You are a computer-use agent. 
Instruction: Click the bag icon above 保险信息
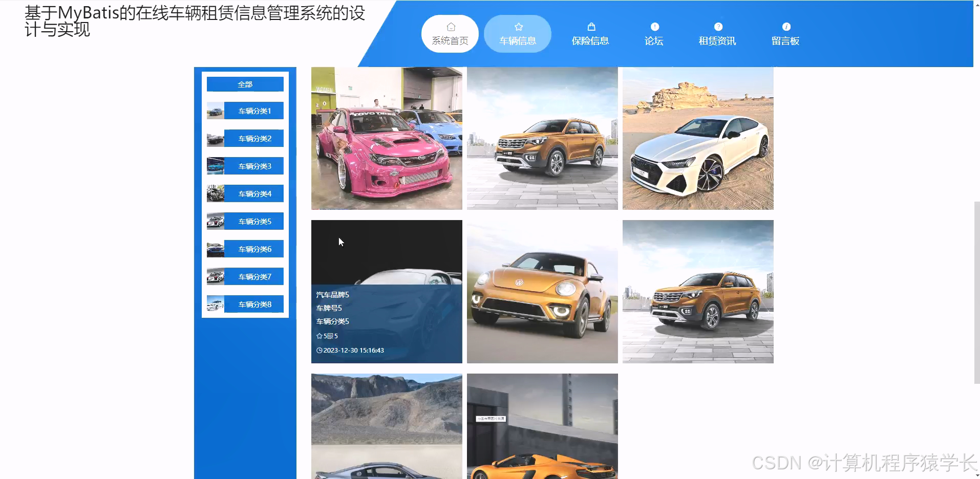coord(591,27)
